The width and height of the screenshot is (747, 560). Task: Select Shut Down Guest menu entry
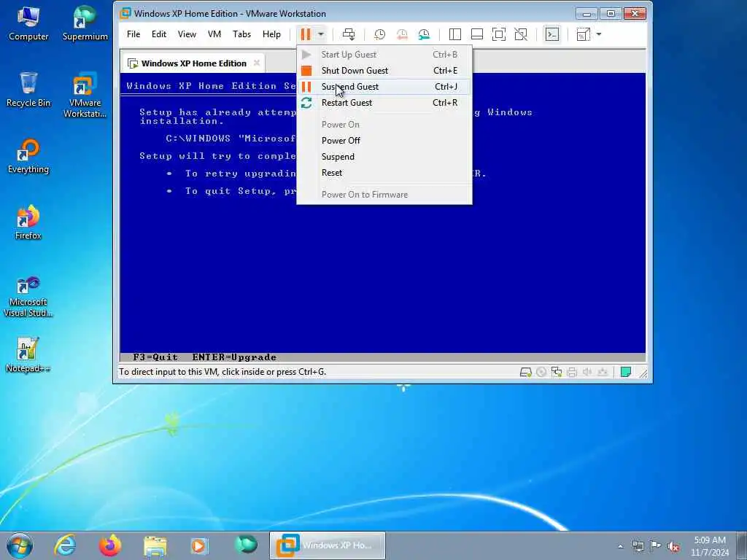[384, 71]
